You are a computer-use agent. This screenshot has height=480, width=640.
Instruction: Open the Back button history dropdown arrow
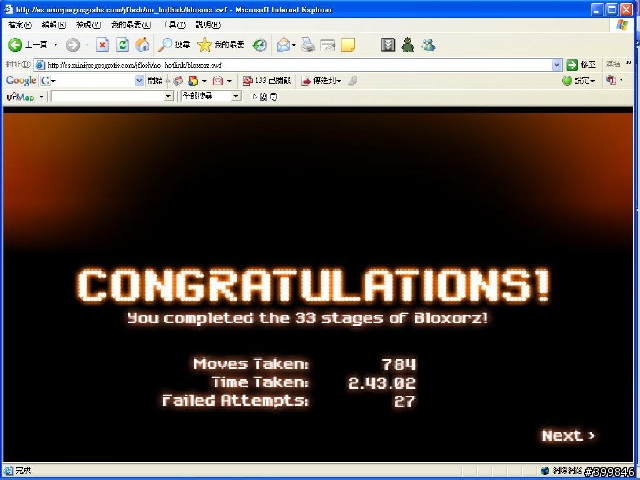point(56,45)
